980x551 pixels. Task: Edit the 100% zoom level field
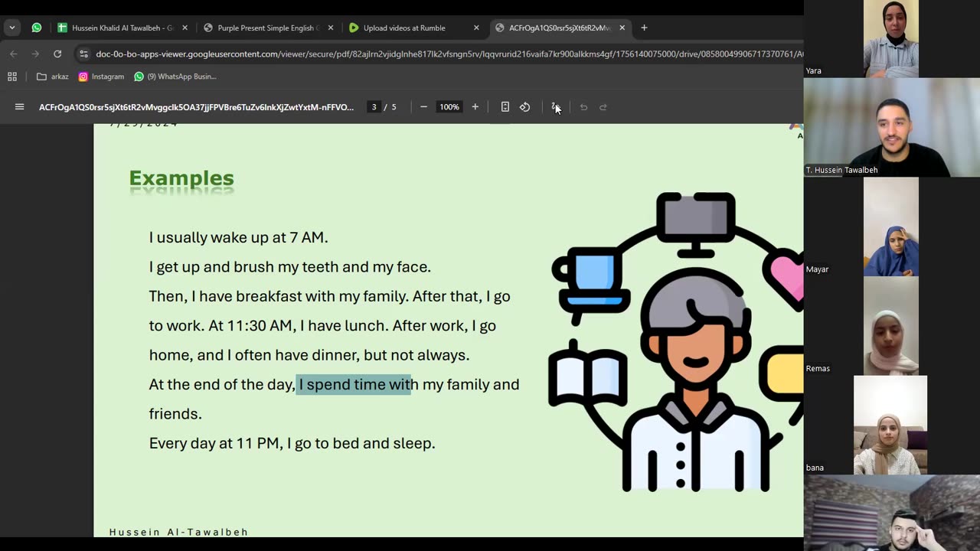pos(449,107)
